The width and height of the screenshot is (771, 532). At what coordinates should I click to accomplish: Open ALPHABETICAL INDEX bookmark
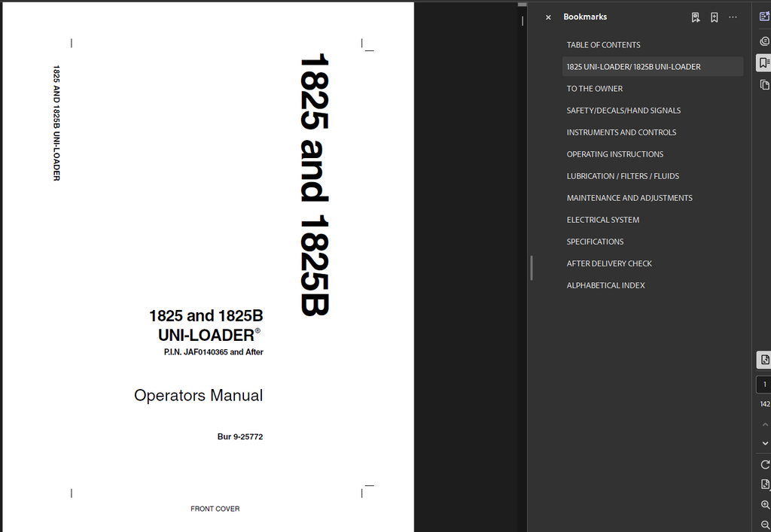click(x=605, y=285)
